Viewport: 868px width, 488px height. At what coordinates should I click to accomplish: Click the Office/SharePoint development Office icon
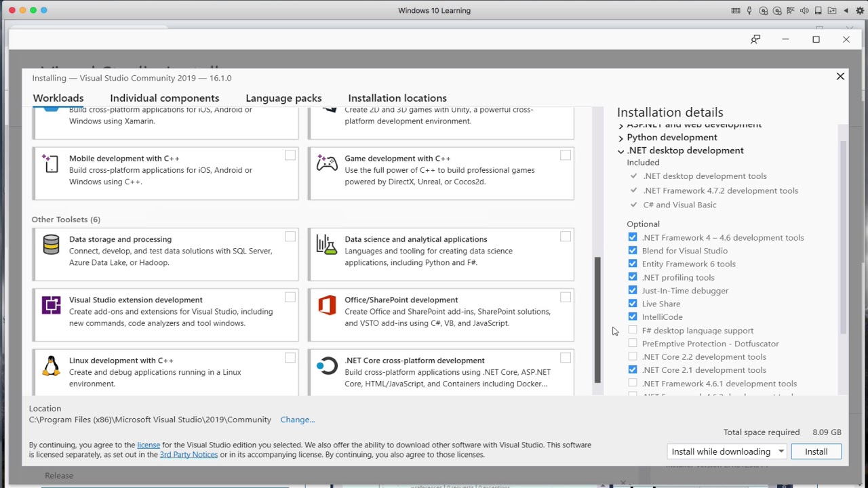tap(327, 305)
